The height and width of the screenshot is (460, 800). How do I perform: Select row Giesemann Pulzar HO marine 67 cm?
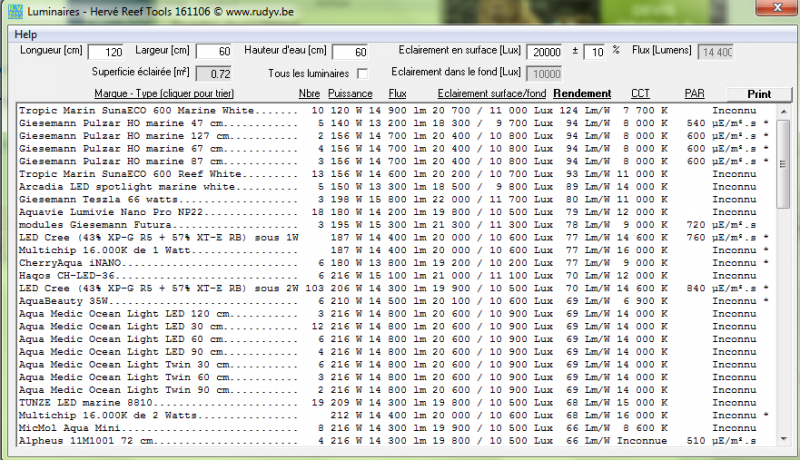point(396,149)
